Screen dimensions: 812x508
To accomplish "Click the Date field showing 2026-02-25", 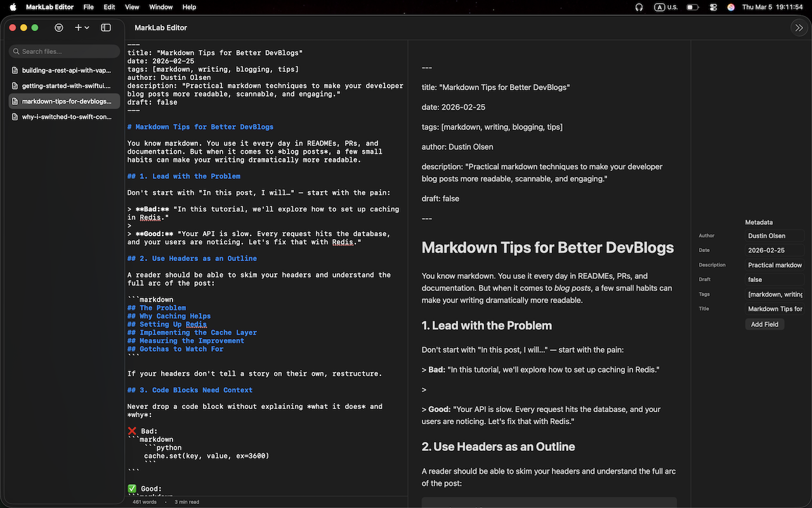I will click(x=775, y=250).
